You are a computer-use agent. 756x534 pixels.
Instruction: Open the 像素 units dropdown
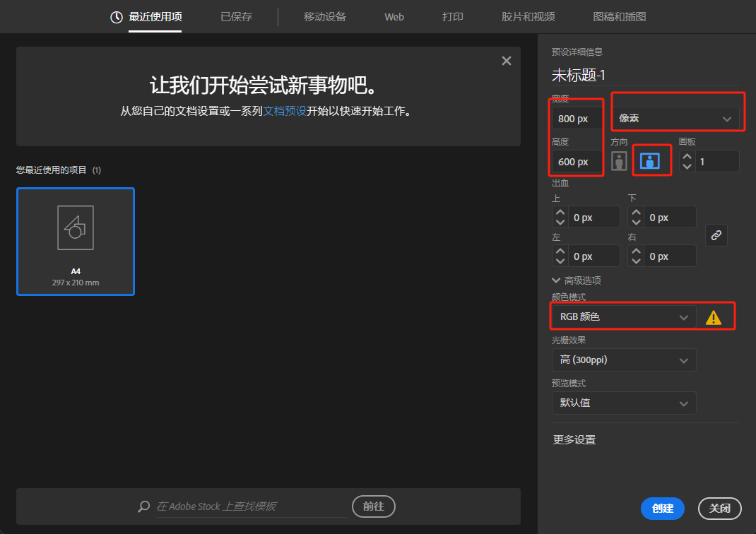(676, 119)
